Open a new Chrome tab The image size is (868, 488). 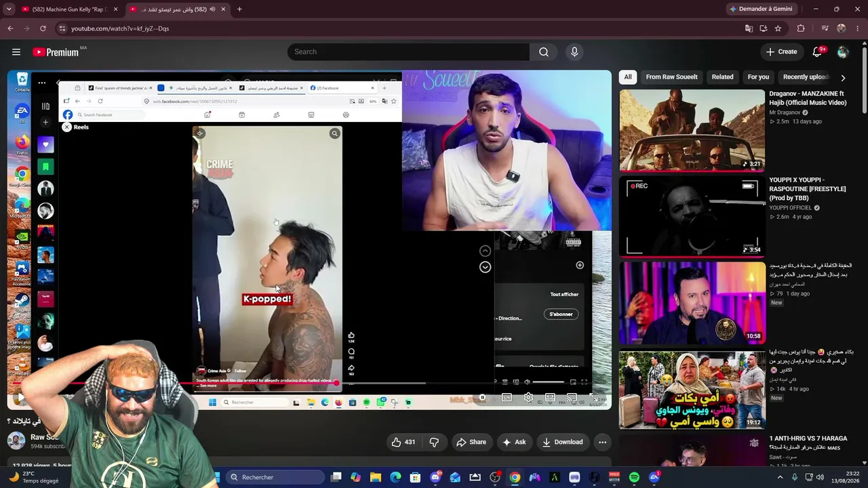(x=239, y=9)
